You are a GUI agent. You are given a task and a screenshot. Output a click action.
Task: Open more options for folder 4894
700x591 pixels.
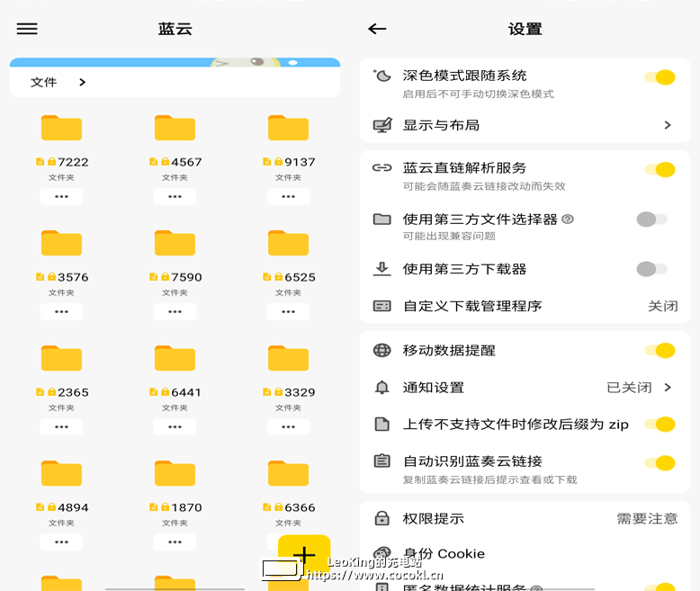coord(61,542)
